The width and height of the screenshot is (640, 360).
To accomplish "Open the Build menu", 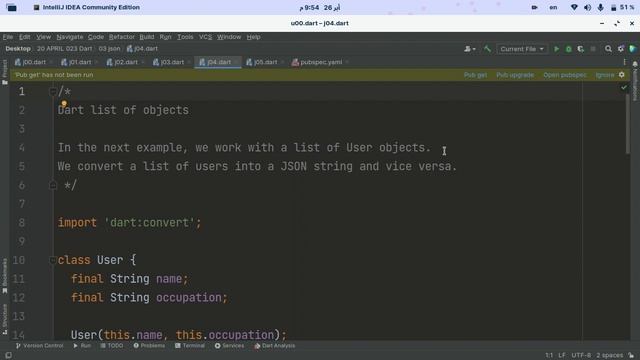I will [147, 37].
